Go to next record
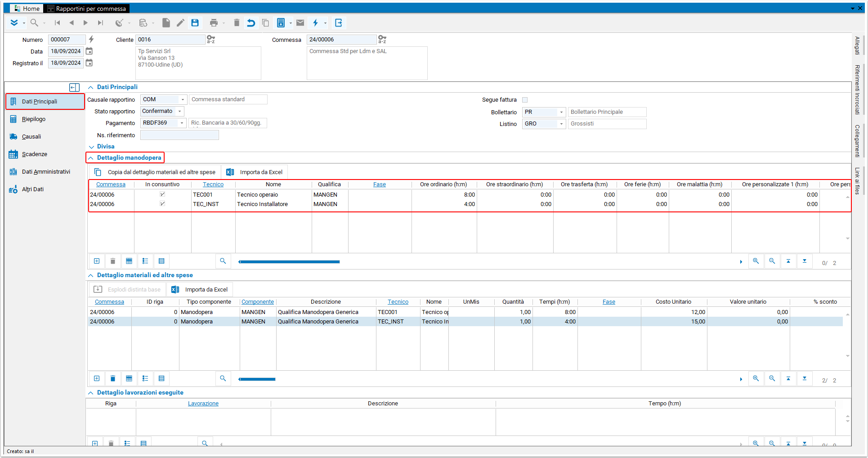The width and height of the screenshot is (868, 458). pyautogui.click(x=85, y=23)
